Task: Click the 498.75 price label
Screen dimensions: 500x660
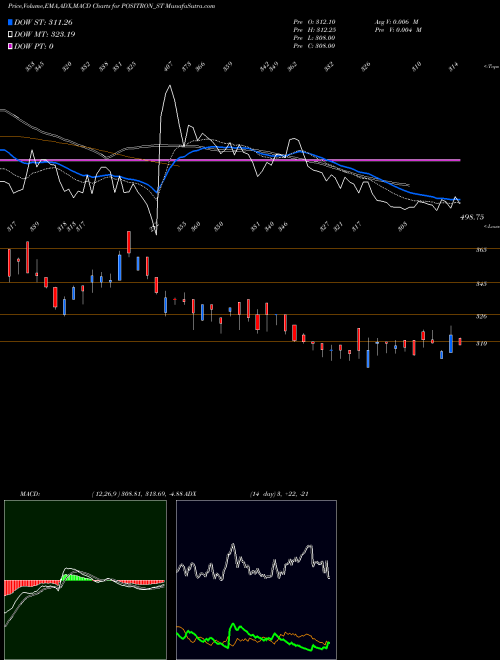Action: [x=472, y=217]
